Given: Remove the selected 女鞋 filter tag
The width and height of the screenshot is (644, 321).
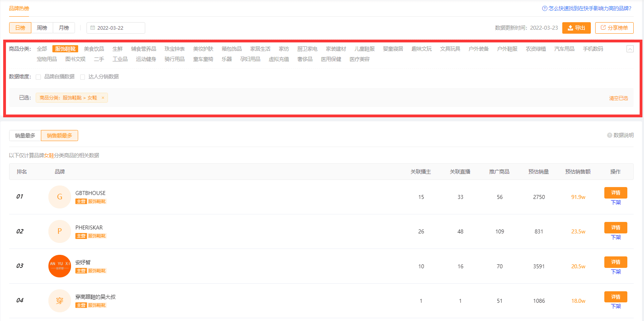Looking at the screenshot, I should coord(103,98).
